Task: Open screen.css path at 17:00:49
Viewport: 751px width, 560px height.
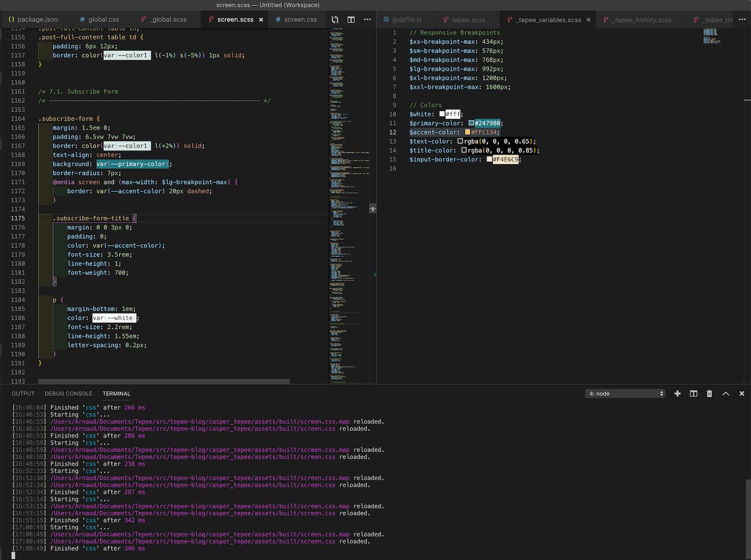Action: [x=193, y=541]
